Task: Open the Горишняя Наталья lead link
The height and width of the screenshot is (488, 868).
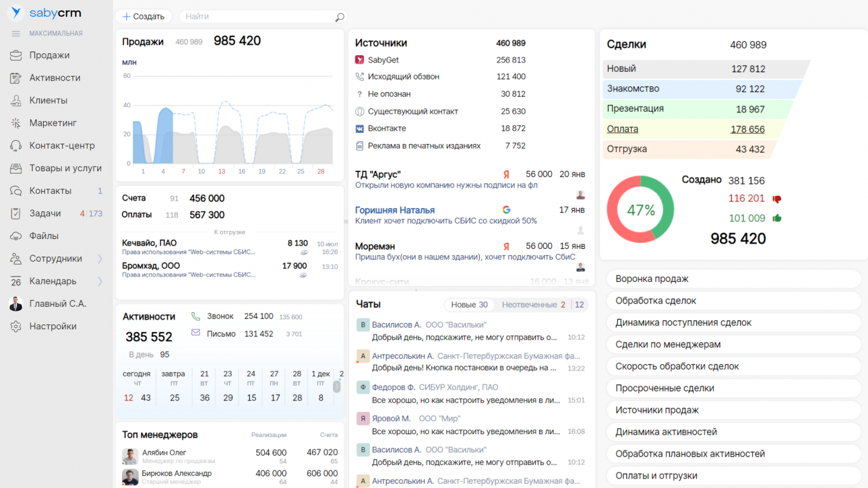Action: tap(395, 210)
